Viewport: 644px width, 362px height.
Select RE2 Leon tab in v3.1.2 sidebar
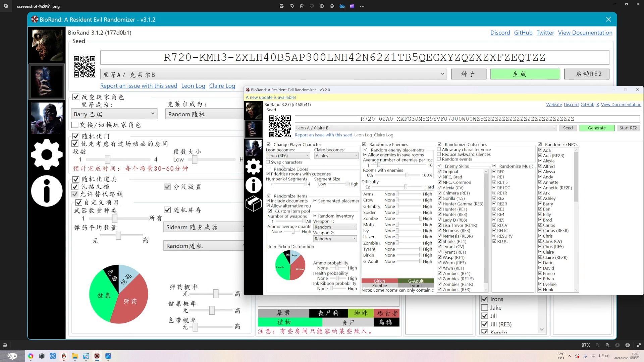pos(47,82)
